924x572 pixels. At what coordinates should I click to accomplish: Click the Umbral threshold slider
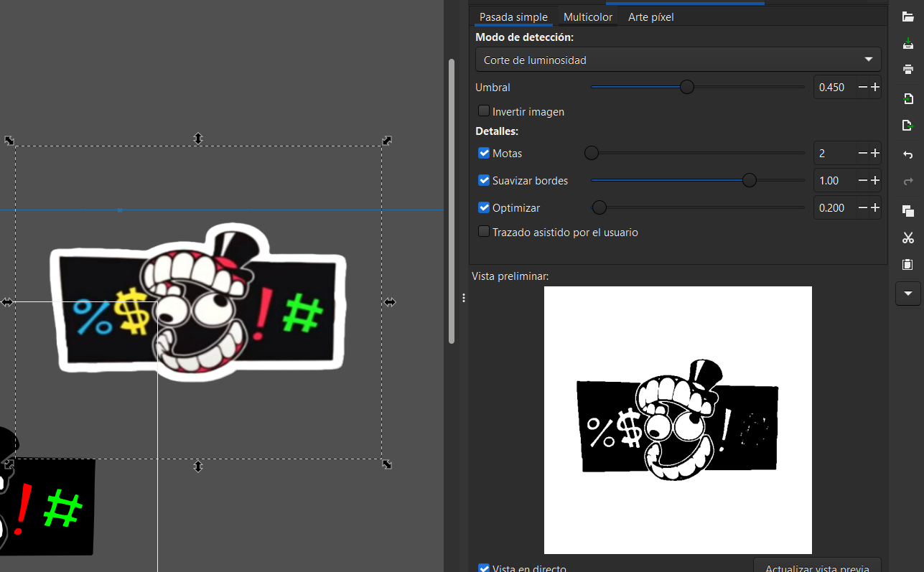pos(697,87)
